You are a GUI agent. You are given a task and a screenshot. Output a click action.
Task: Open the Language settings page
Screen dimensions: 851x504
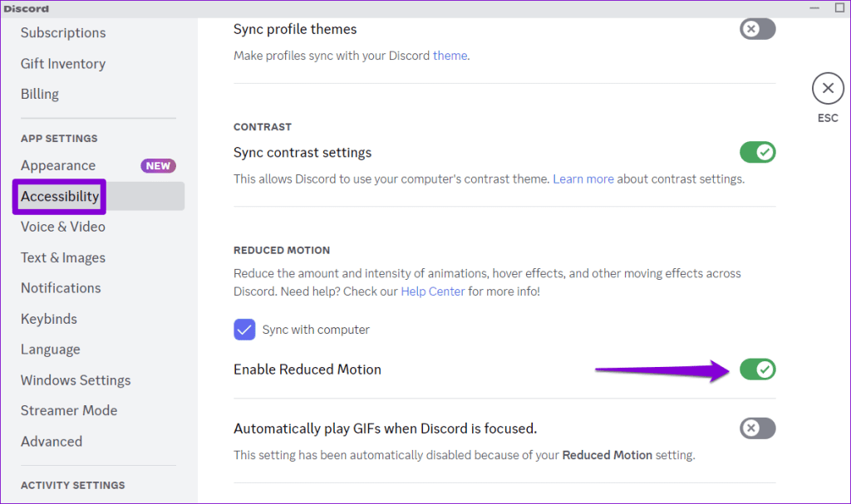click(50, 349)
